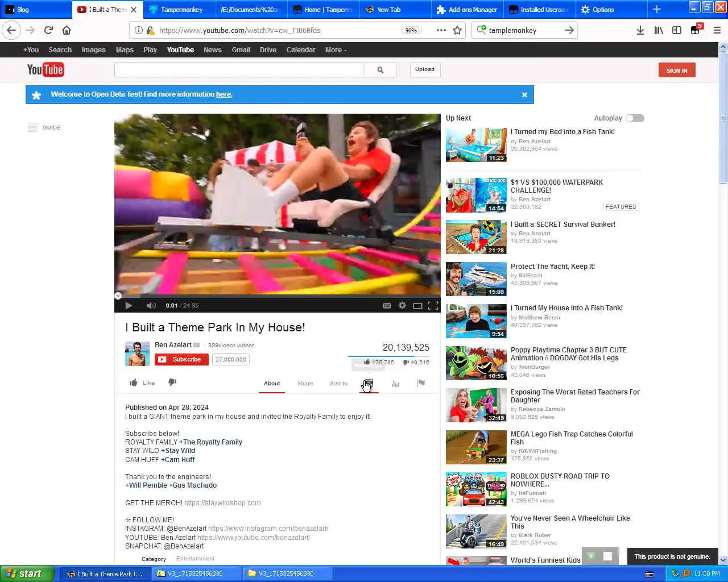
Task: Open the 'I Built a SECRET Survival Bunker!' link
Action: [x=563, y=224]
